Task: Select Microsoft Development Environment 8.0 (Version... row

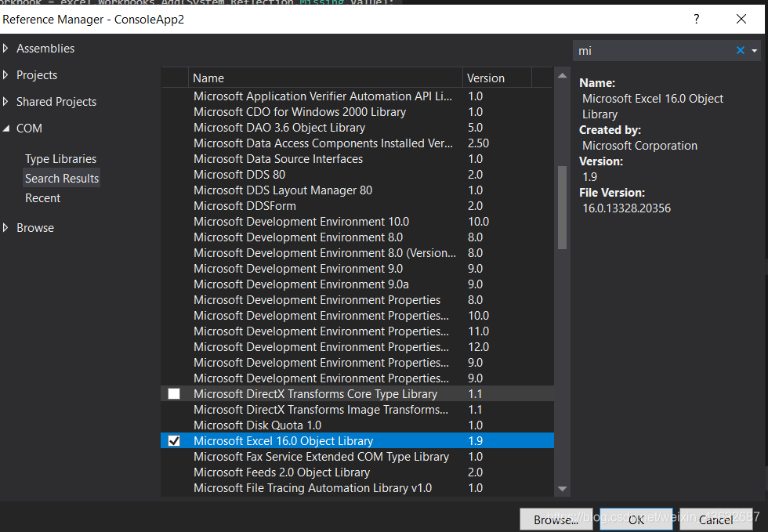Action: (x=357, y=253)
